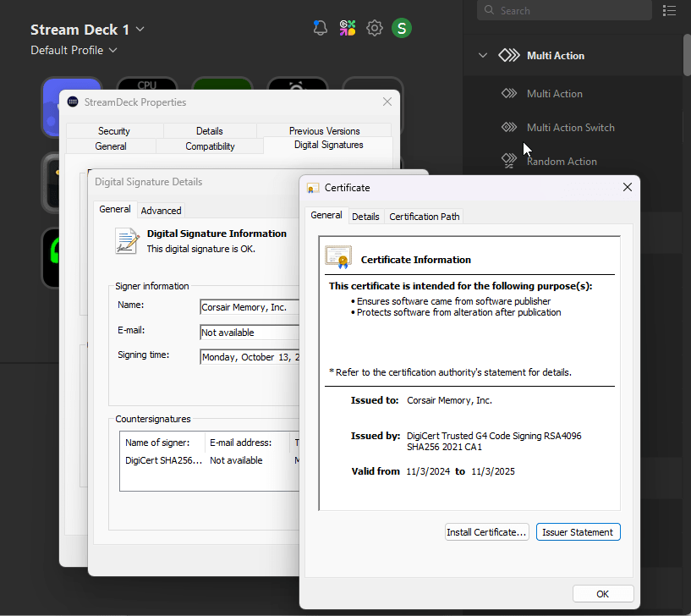The width and height of the screenshot is (691, 616).
Task: Click OK in the Certificate dialog
Action: [x=602, y=594]
